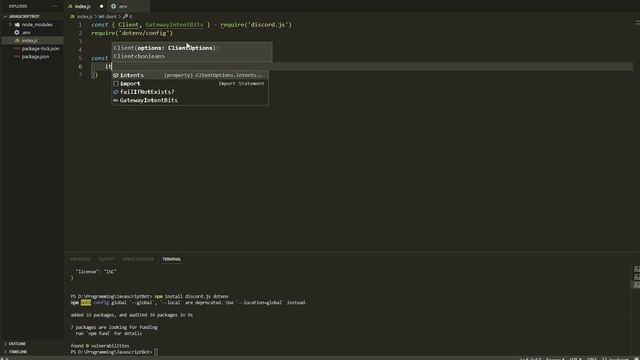Click Client on code line 1
640x360 pixels.
(128, 24)
